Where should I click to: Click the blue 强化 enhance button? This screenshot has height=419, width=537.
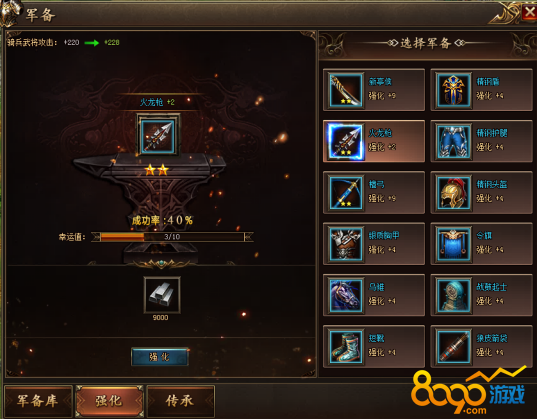point(160,357)
